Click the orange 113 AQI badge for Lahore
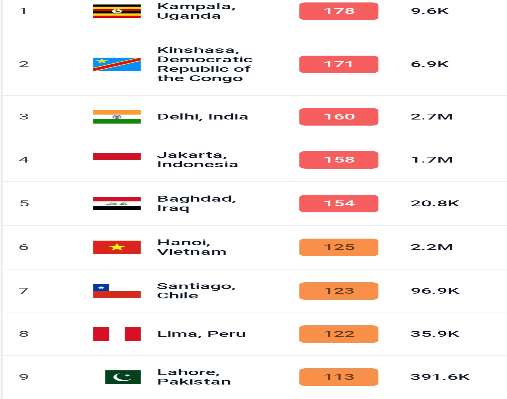The width and height of the screenshot is (507, 399). [339, 377]
